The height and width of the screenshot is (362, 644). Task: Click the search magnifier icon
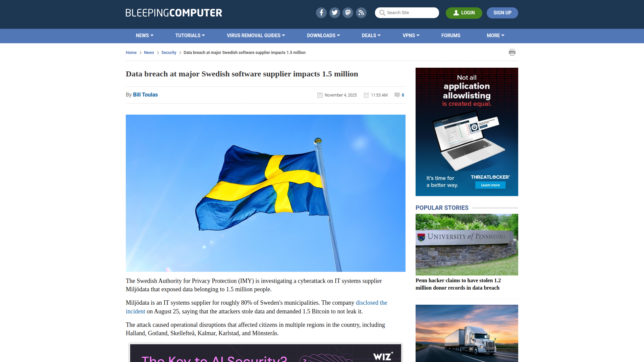pos(382,13)
